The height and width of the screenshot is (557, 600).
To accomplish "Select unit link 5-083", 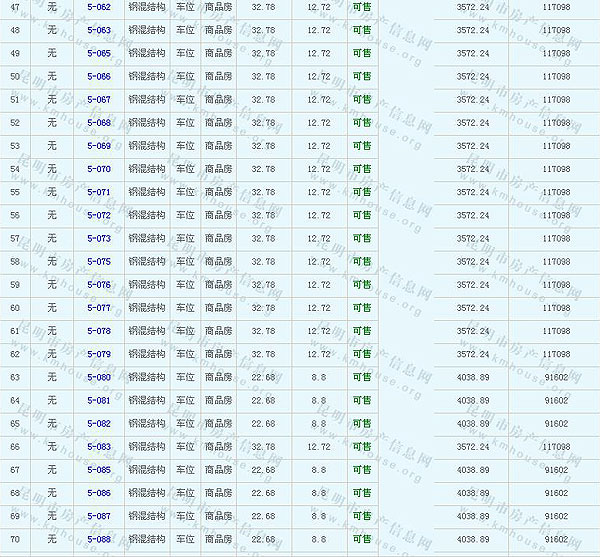I will [99, 447].
